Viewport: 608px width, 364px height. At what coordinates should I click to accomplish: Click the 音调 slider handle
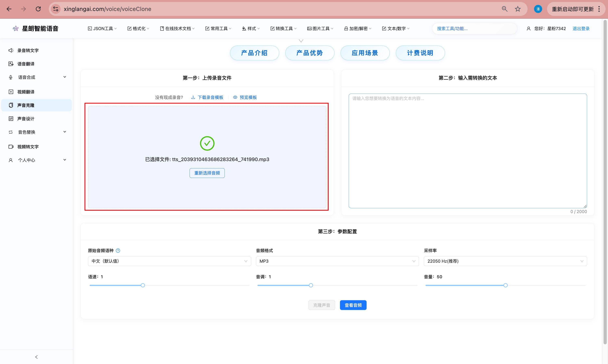pos(311,285)
